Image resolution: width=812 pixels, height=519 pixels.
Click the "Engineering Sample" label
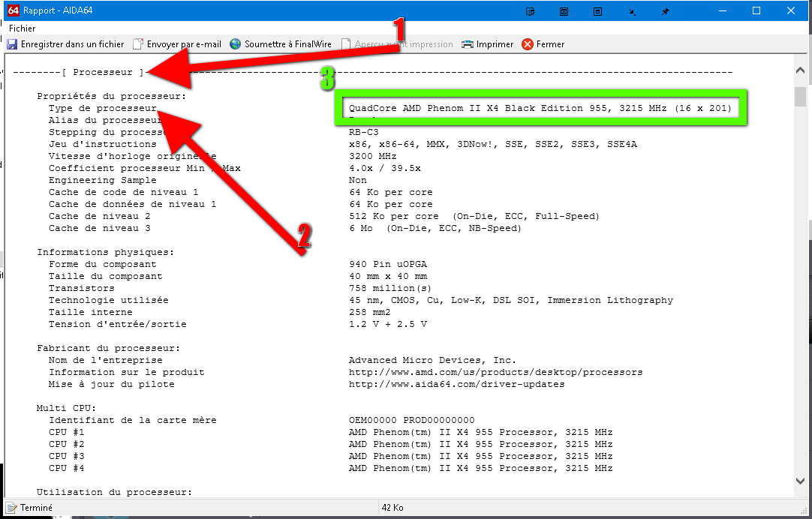click(103, 180)
